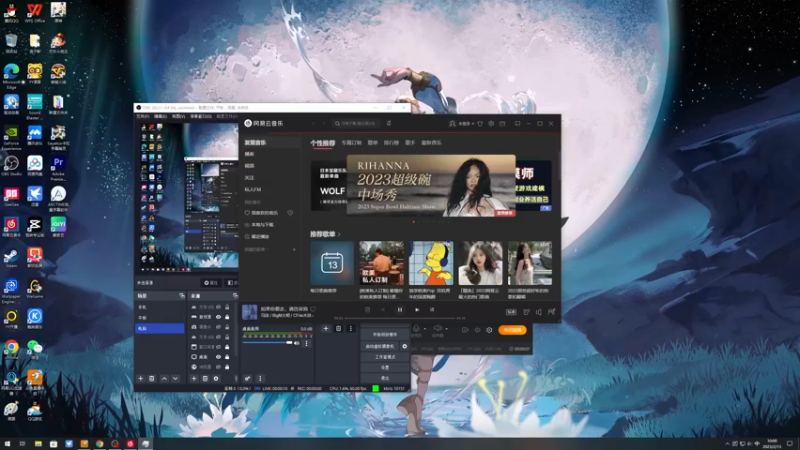The height and width of the screenshot is (450, 800).
Task: Toggle heartbeat mode icon beside 我喜欢的音乐
Action: 290,213
